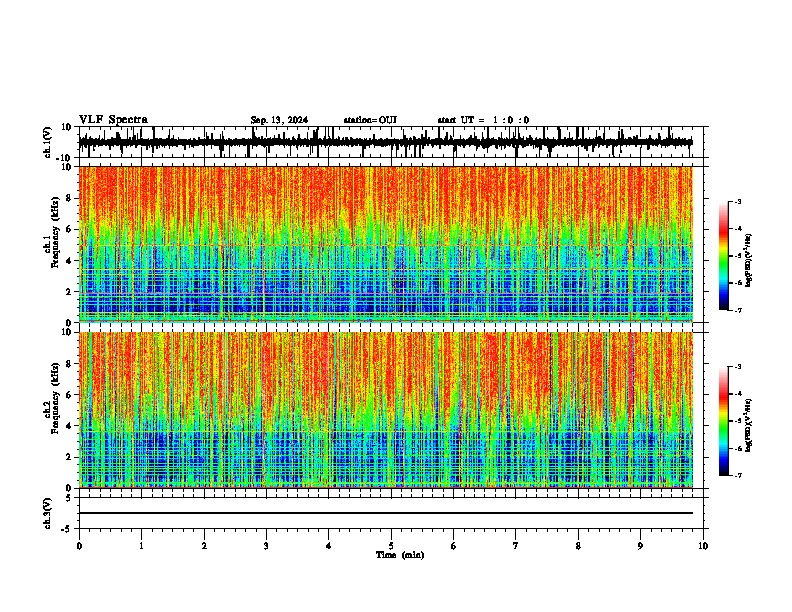Click the "8" tick on the Time axis
The image size is (792, 612).
point(578,546)
